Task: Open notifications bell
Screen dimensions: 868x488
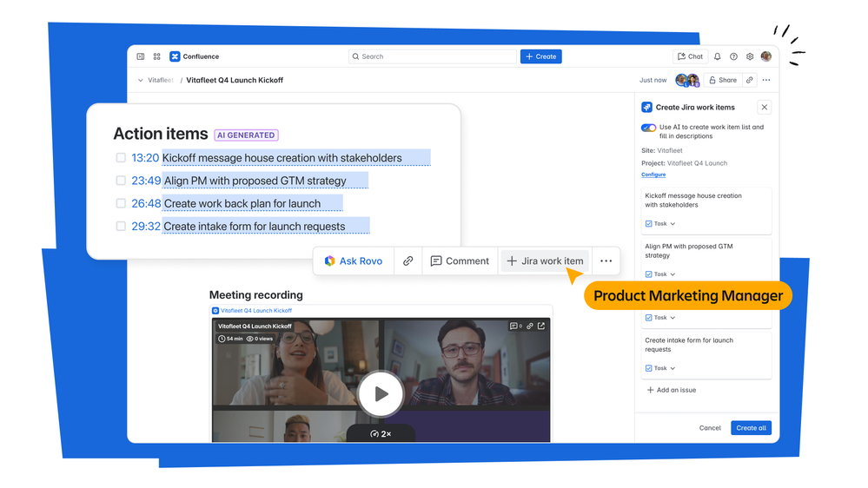Action: 717,56
